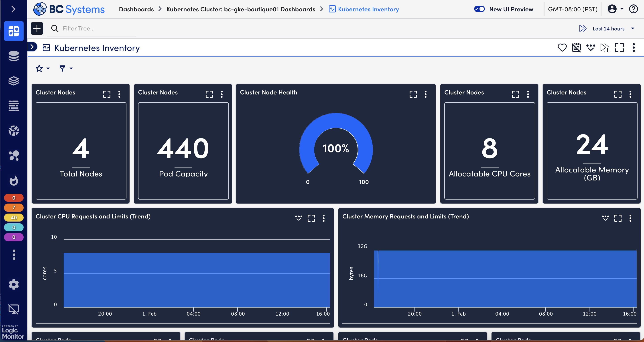Toggle the New UI Preview switch

[479, 9]
